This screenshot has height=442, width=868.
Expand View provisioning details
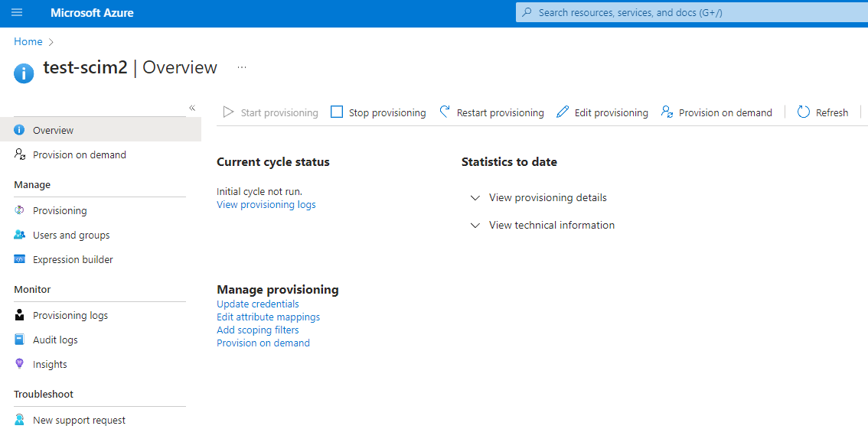coord(548,197)
